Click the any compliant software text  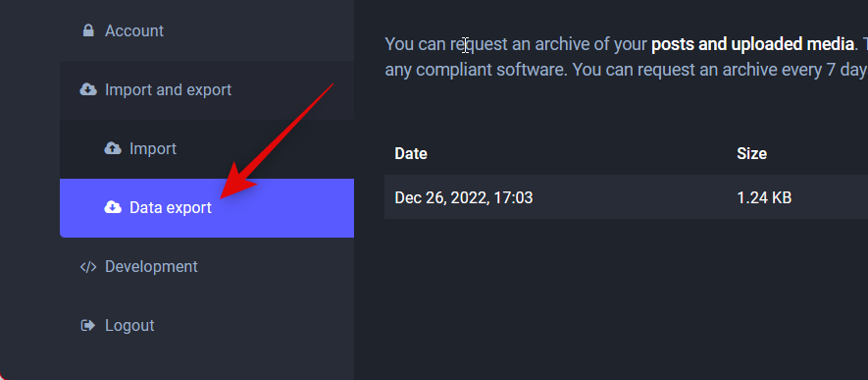(476, 71)
